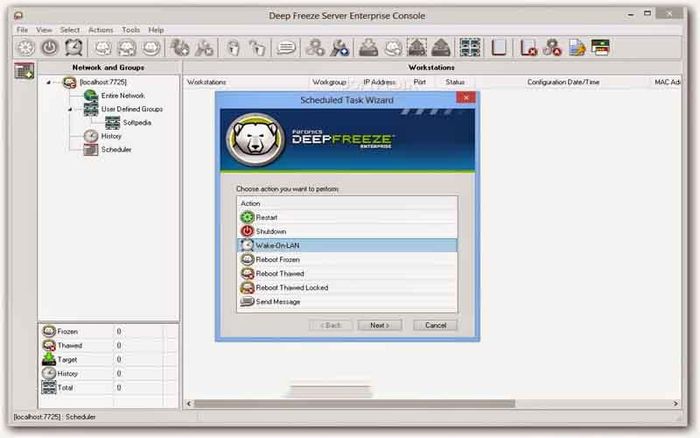
Task: Cancel the Scheduled Task Wizard
Action: click(x=436, y=325)
